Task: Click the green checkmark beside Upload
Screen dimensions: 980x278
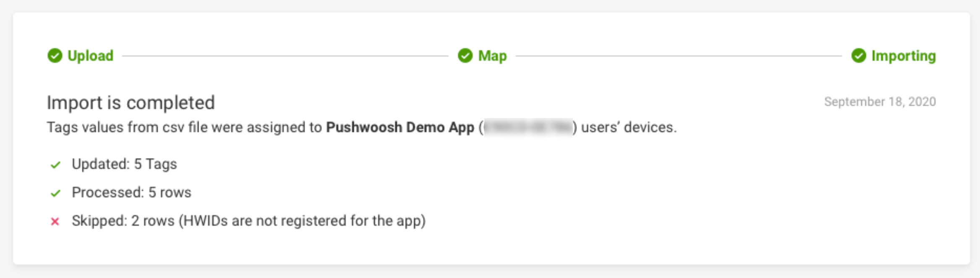Action: [55, 55]
